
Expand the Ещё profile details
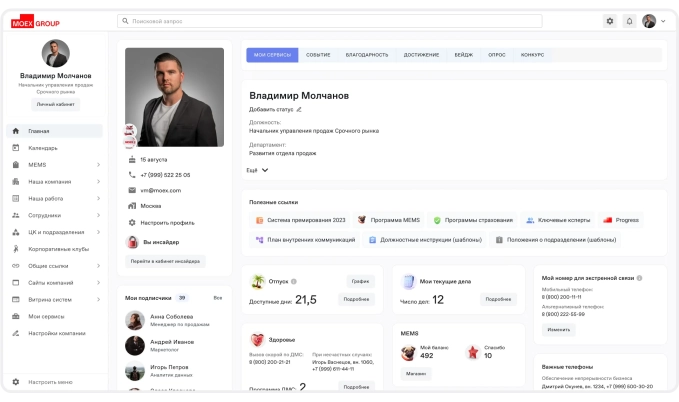coord(258,170)
